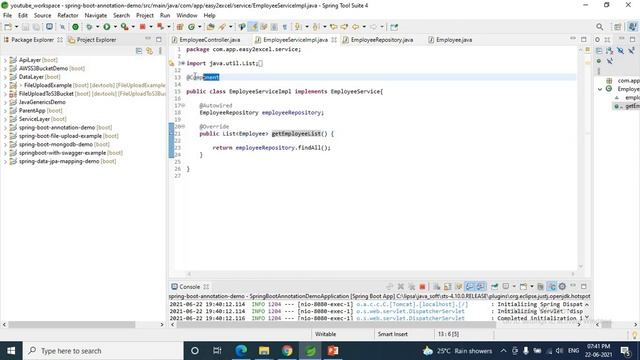
Task: Open the Window menu
Action: 187,16
